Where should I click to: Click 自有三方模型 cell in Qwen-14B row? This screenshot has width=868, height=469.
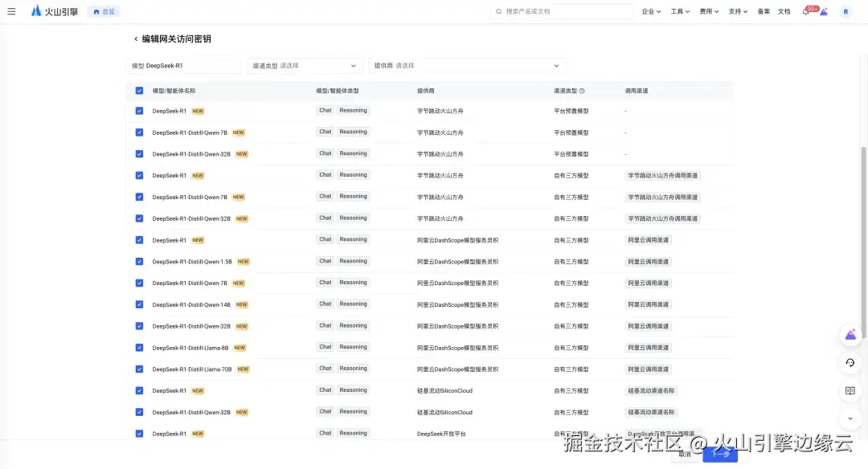click(571, 304)
